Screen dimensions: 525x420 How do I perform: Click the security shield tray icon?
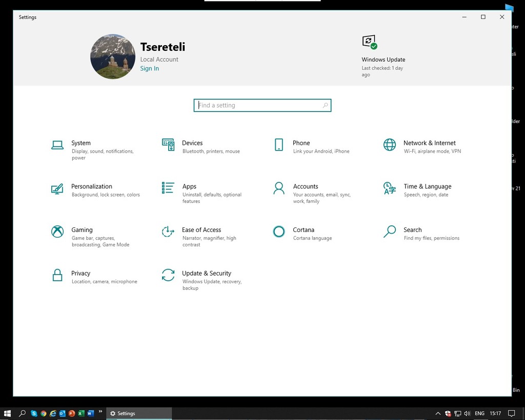[x=448, y=414]
